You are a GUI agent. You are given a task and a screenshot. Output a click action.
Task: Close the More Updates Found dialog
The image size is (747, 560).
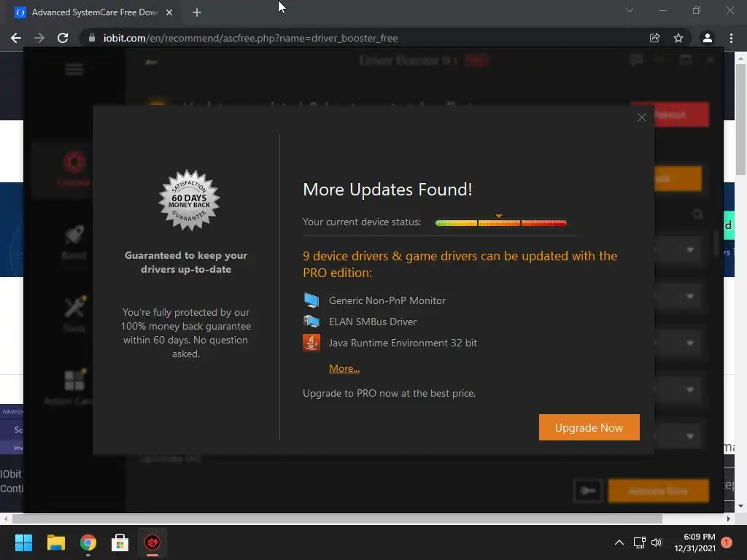642,117
